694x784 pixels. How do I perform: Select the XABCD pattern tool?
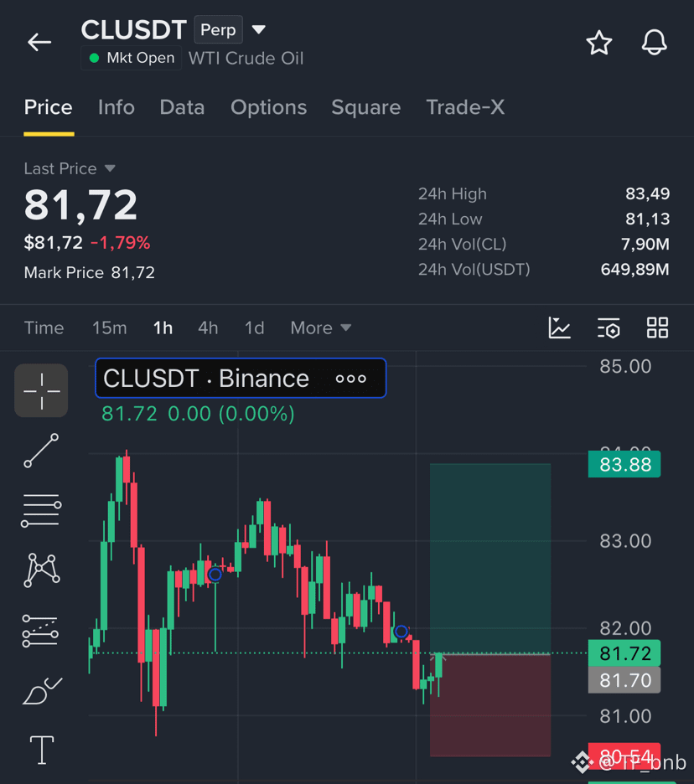[x=42, y=570]
